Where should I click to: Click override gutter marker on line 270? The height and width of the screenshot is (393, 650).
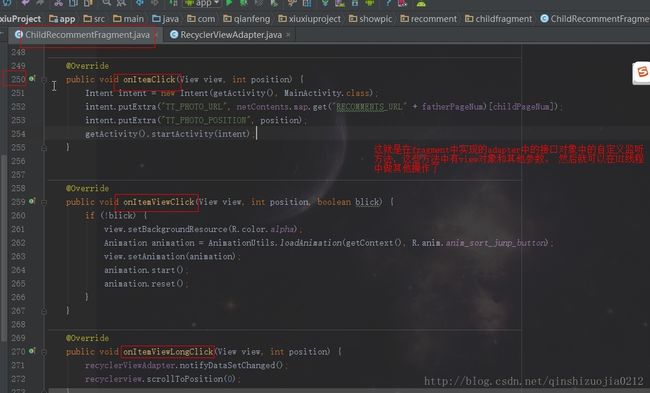tap(32, 351)
